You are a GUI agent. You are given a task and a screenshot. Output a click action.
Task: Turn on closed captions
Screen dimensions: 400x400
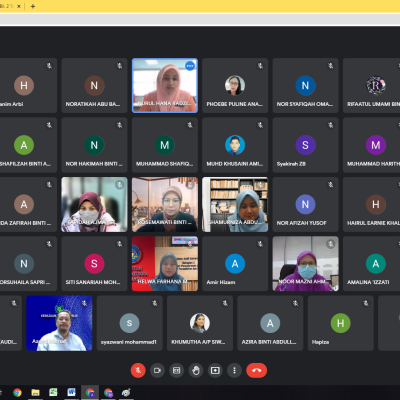(x=177, y=370)
